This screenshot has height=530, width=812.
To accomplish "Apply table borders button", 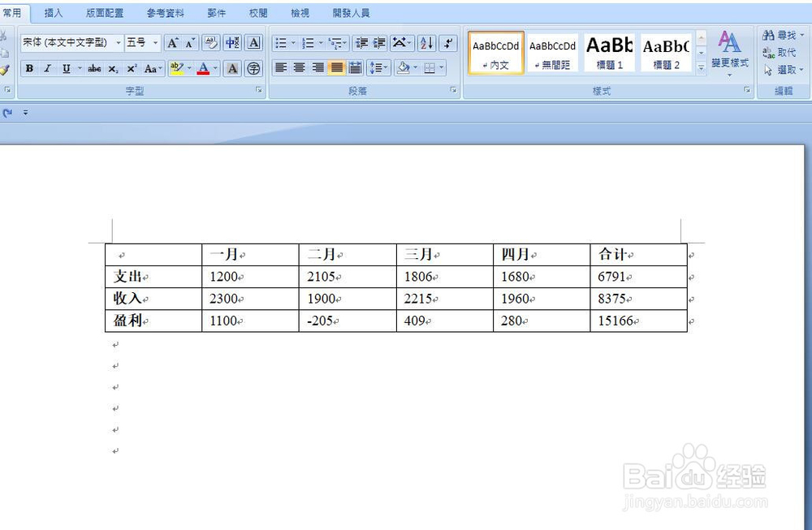I will pos(430,67).
